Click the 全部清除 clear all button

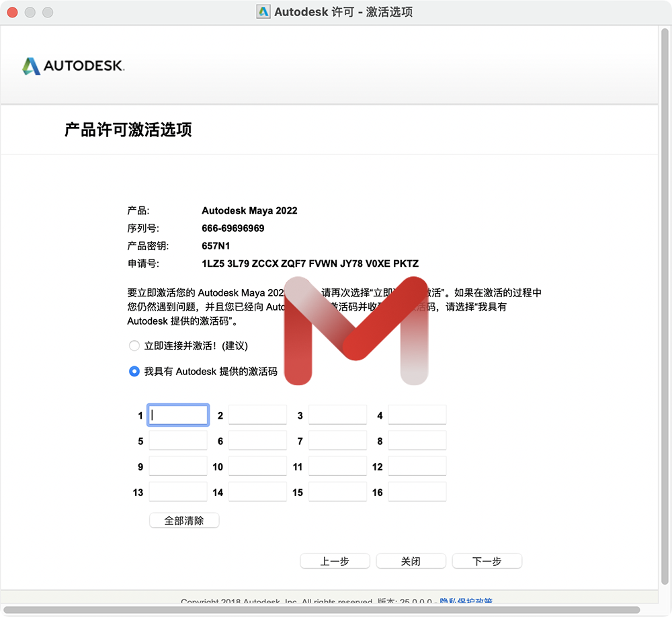click(x=184, y=520)
